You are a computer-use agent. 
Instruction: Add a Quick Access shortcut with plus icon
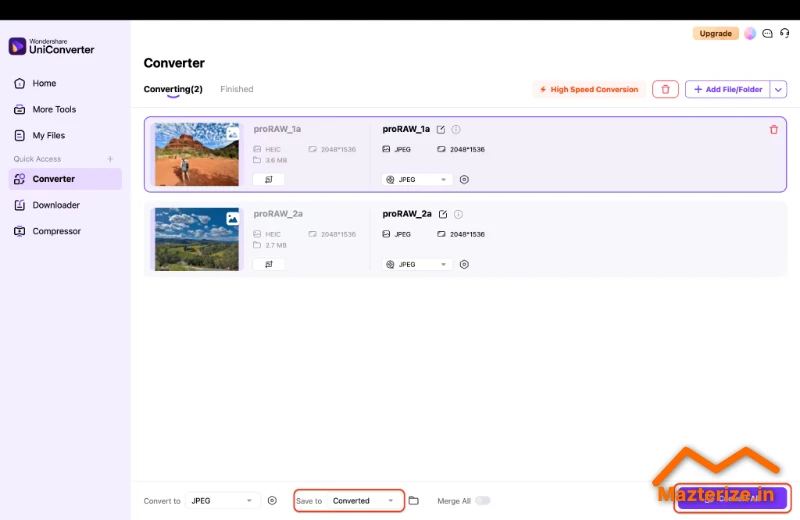coord(110,159)
